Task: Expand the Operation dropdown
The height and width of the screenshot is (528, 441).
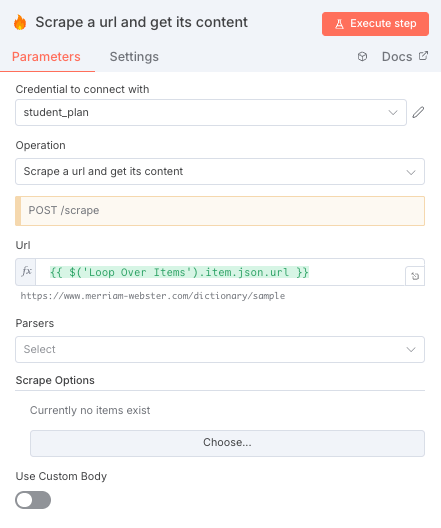Action: (x=220, y=171)
